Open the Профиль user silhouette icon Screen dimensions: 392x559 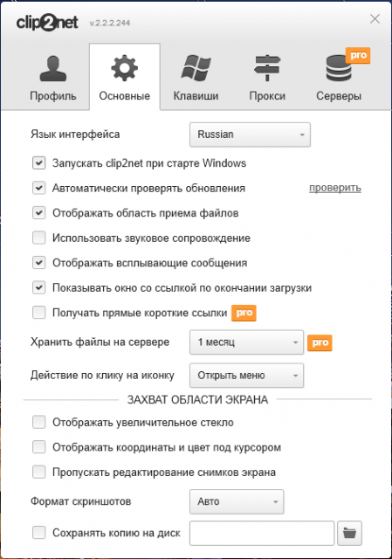point(53,69)
